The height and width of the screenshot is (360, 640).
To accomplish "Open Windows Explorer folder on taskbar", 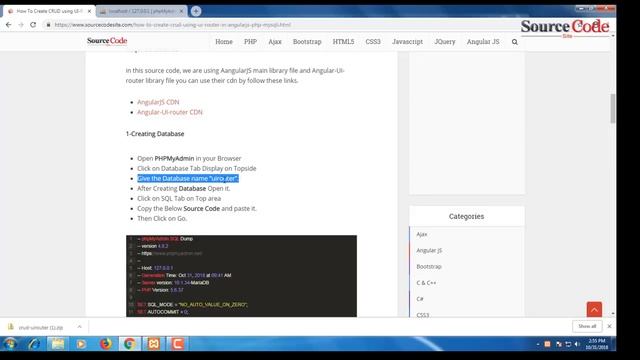I will (x=58, y=344).
